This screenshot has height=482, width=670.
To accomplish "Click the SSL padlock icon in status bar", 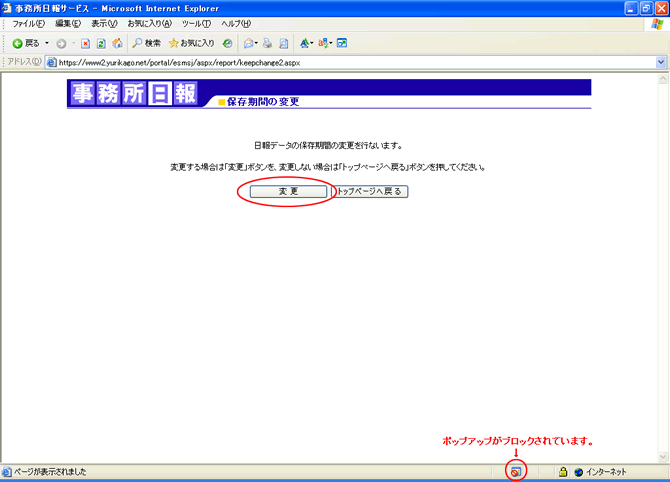I will (563, 471).
